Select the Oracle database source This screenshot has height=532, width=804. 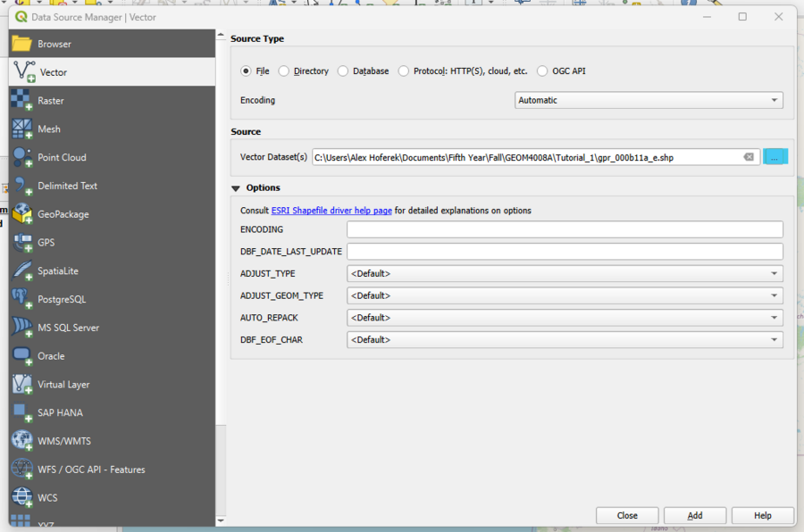coord(54,355)
